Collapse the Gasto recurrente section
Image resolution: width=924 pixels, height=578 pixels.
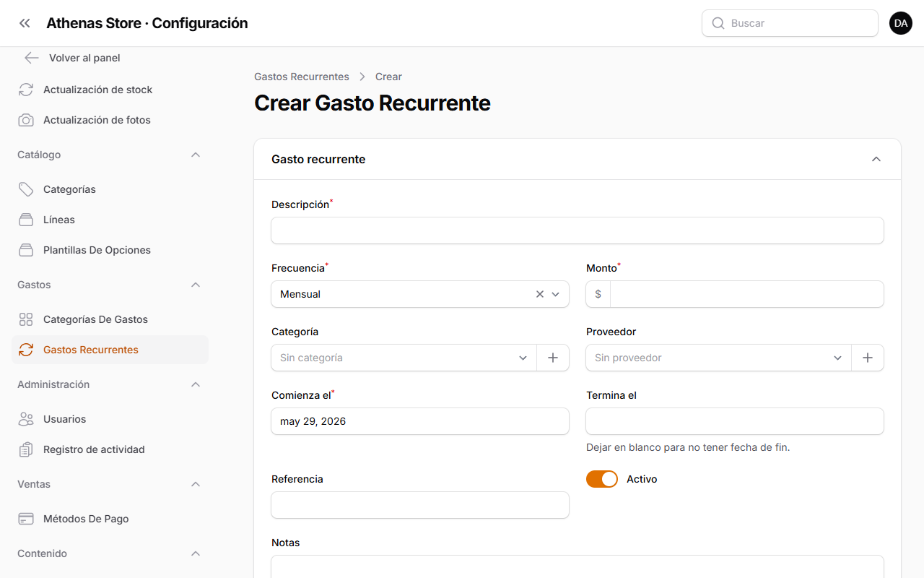876,159
